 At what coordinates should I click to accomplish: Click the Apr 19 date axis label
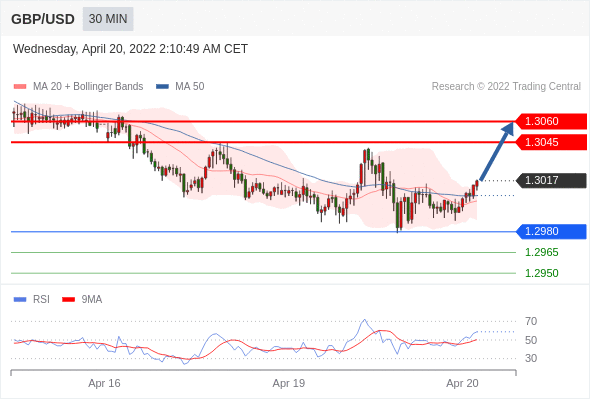289,383
